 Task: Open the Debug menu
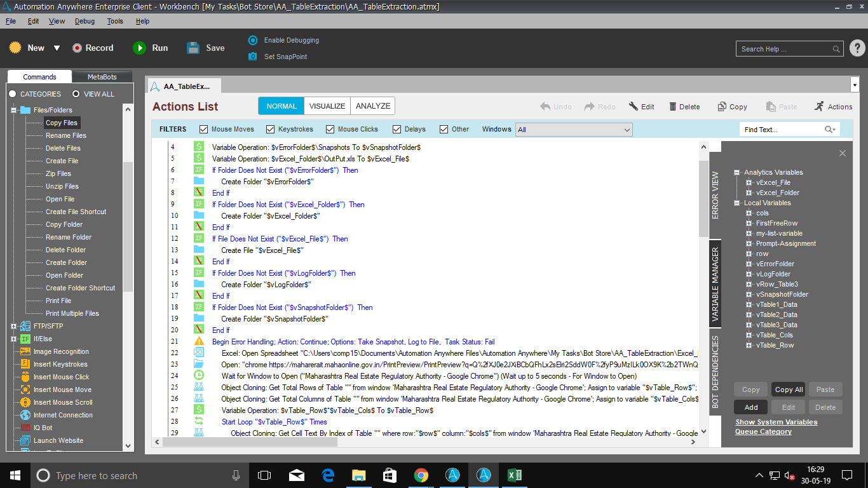click(85, 21)
